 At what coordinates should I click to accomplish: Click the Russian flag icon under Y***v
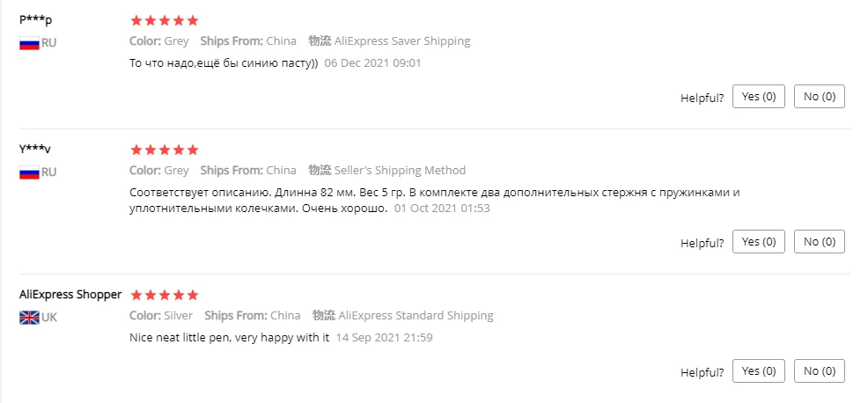point(29,172)
